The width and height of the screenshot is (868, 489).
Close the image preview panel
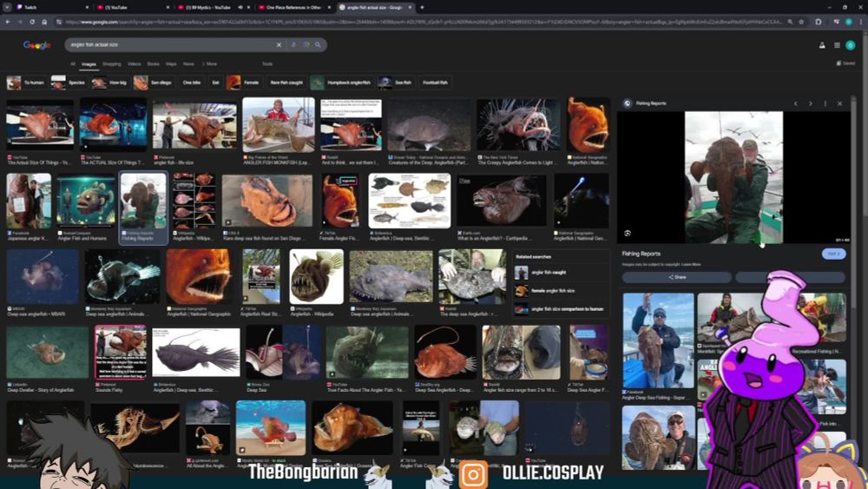pos(839,103)
